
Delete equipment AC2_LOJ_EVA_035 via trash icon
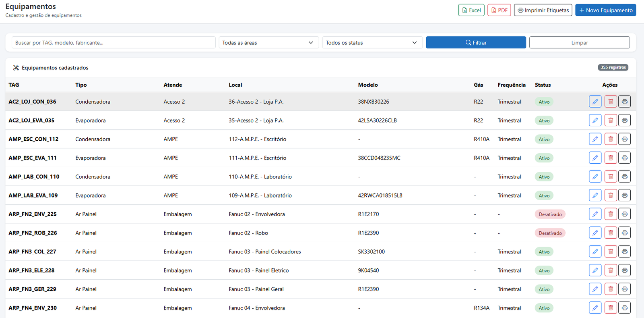[x=611, y=120]
